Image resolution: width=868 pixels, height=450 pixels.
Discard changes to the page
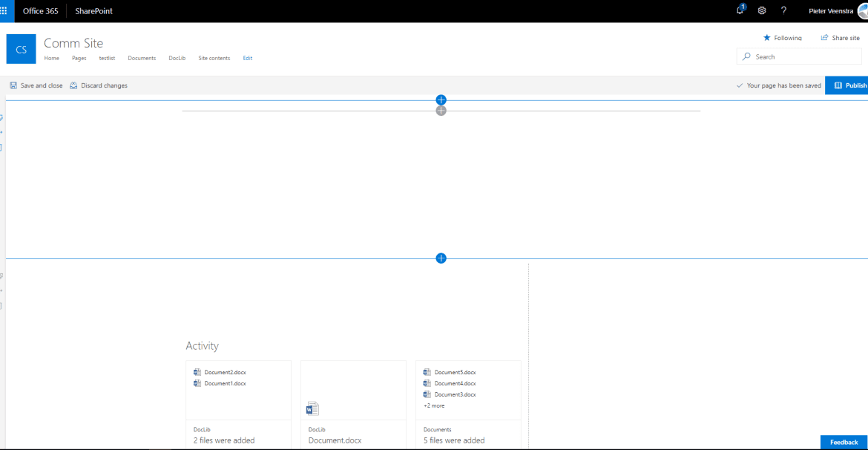click(99, 85)
